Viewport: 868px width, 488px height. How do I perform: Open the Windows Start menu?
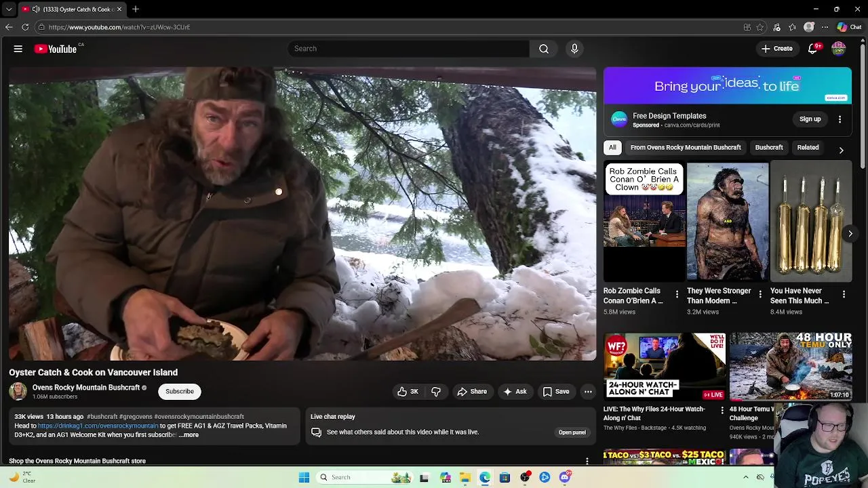click(304, 477)
